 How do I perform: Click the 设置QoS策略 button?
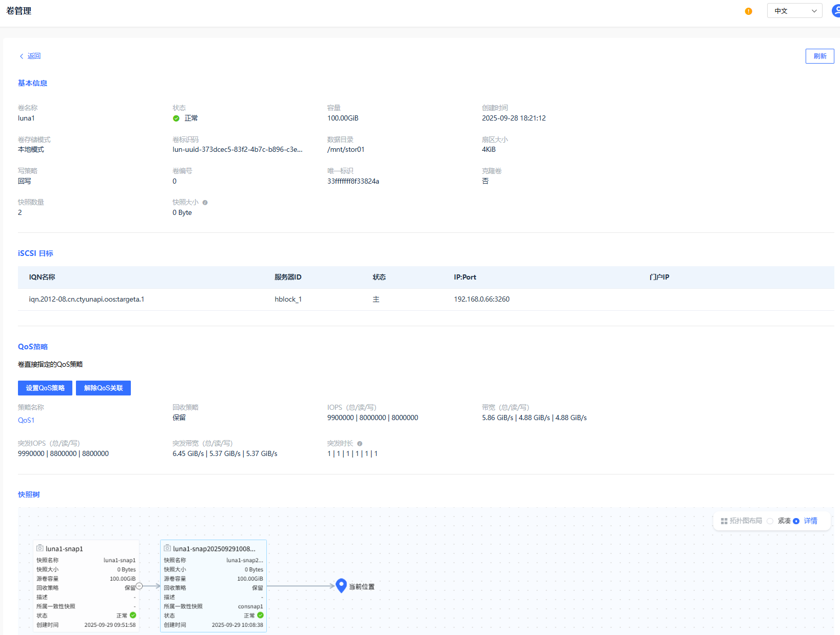pos(45,388)
